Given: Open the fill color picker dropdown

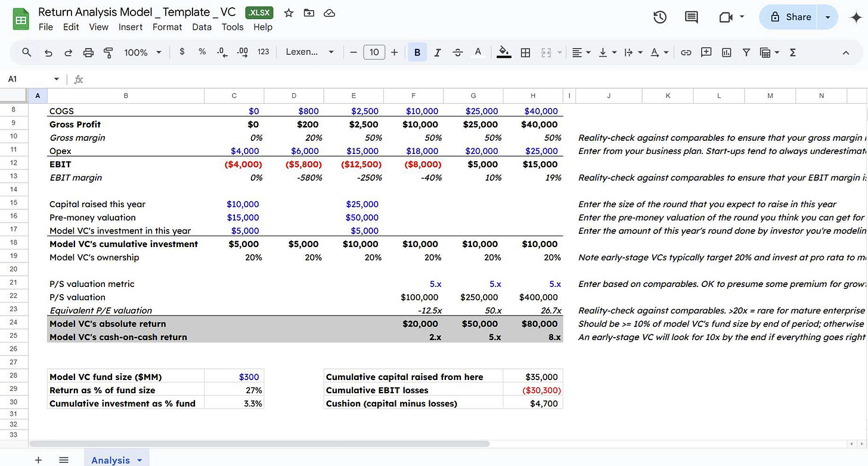Looking at the screenshot, I should coord(504,52).
